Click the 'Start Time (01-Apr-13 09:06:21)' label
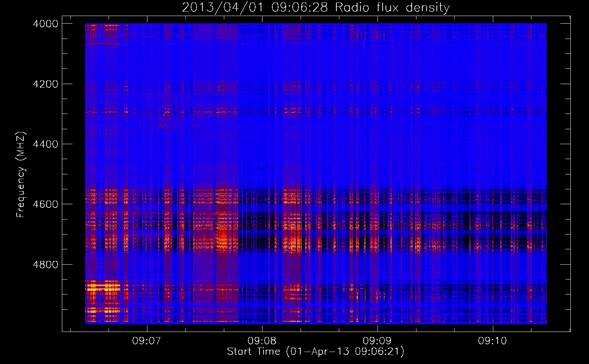Viewport: 589px width, 364px height. point(316,352)
